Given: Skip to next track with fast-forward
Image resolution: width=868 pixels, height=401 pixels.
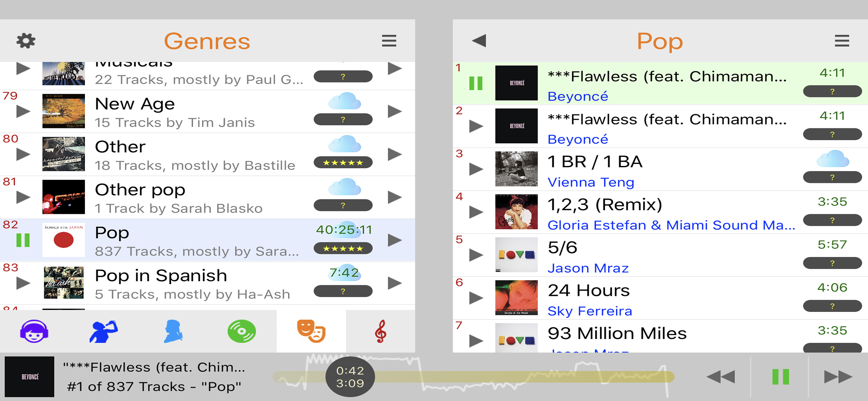Looking at the screenshot, I should 838,377.
